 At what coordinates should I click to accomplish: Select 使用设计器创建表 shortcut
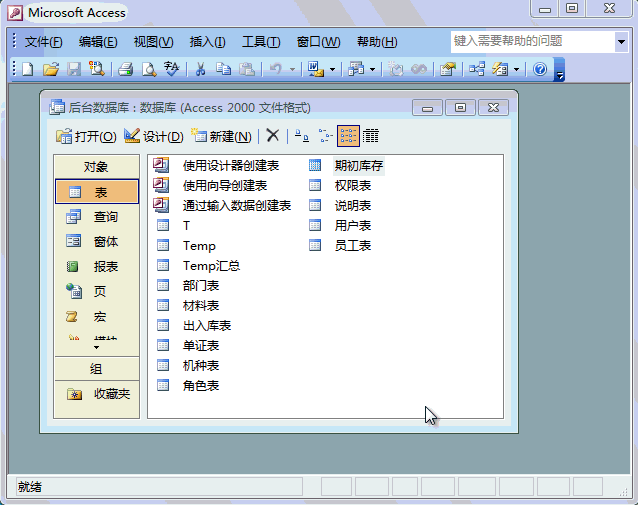click(x=216, y=165)
